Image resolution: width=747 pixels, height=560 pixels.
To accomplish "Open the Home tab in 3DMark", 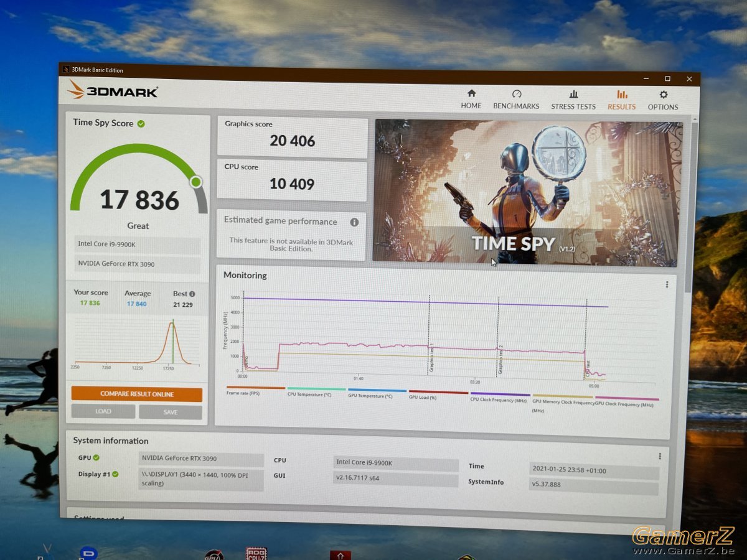I will coord(471,99).
